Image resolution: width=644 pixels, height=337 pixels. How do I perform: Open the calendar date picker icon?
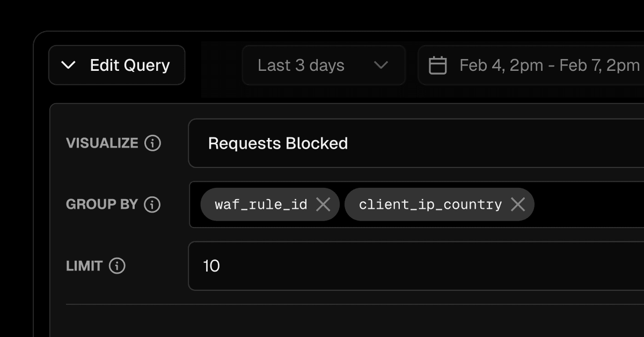pyautogui.click(x=438, y=65)
